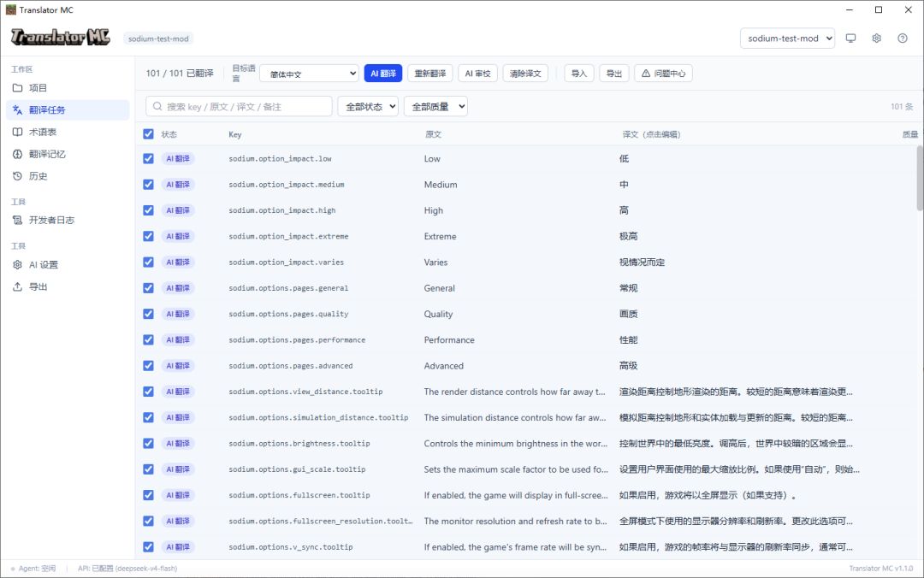Click the warning triangle icon in 问题中心
Screen dimensions: 924x578
pos(646,74)
